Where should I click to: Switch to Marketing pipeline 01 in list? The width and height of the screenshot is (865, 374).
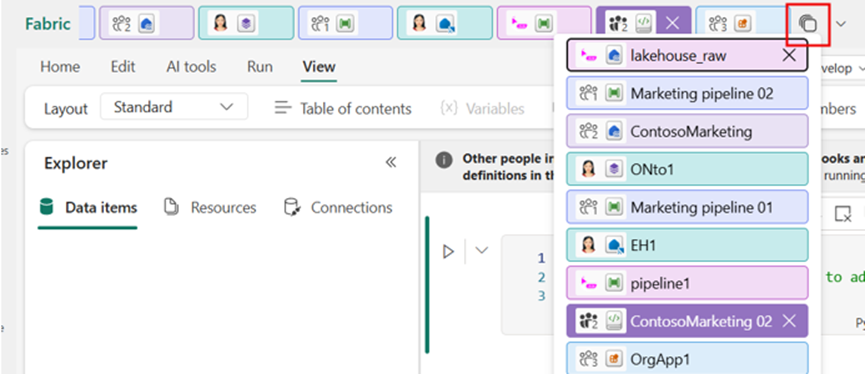[687, 207]
